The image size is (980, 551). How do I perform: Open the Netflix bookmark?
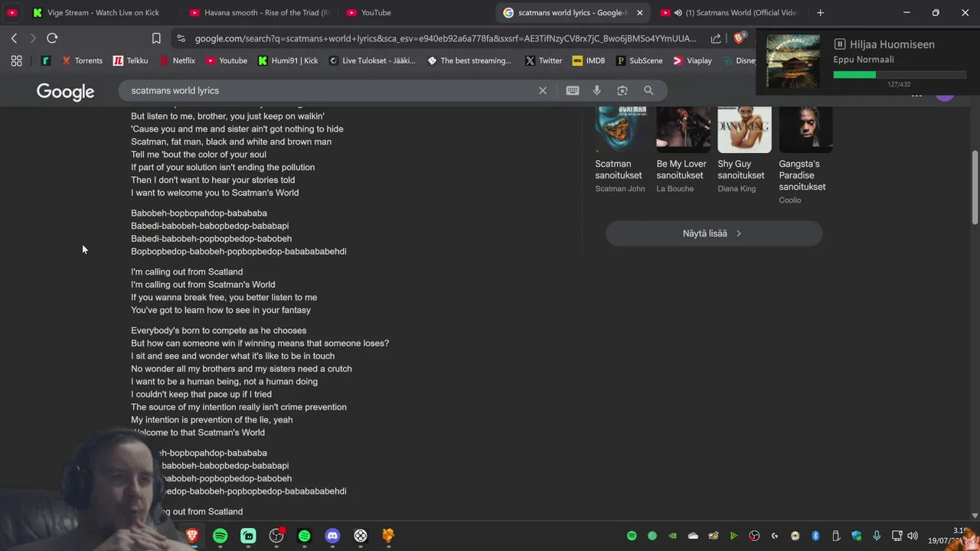tap(177, 60)
